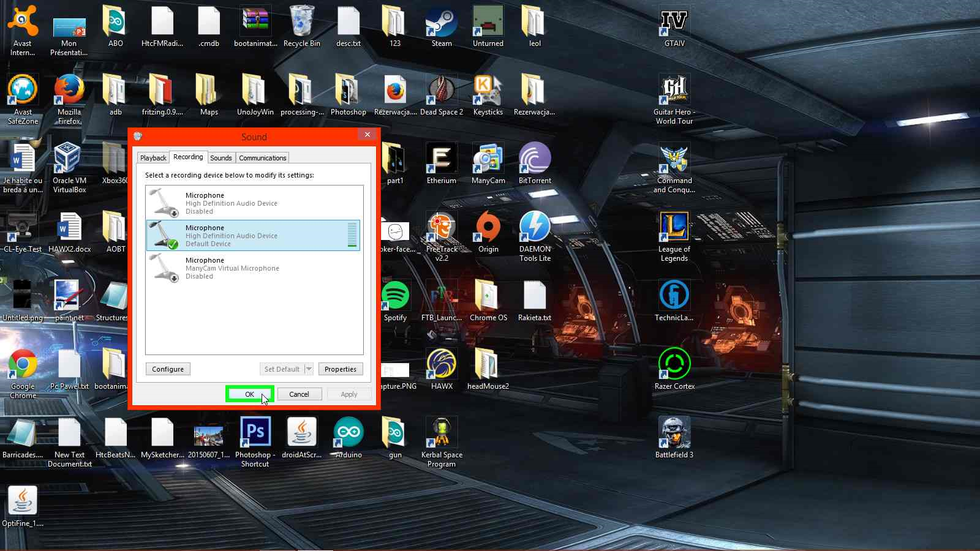Select the GTAIV desktop shortcut
Viewport: 980px width, 551px height.
point(674,26)
